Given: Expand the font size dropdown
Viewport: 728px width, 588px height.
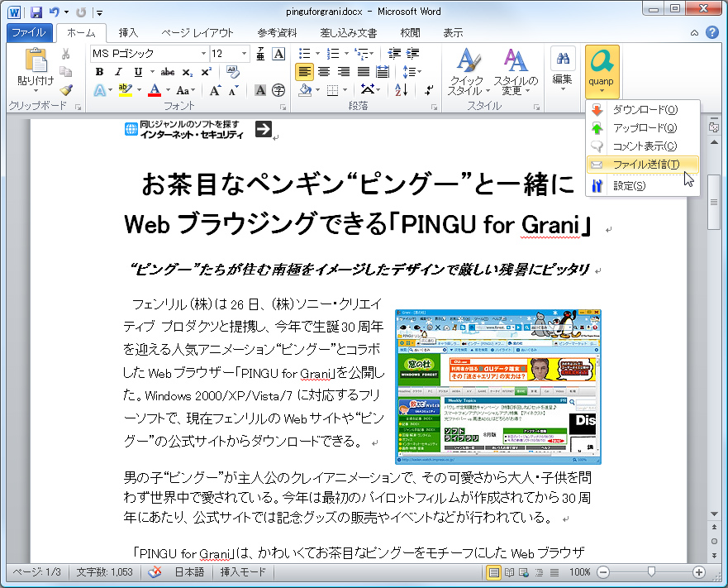Looking at the screenshot, I should point(244,54).
